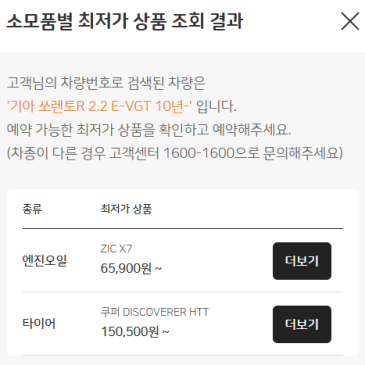Select the ZIC X7 product name
The height and width of the screenshot is (365, 365).
(116, 249)
